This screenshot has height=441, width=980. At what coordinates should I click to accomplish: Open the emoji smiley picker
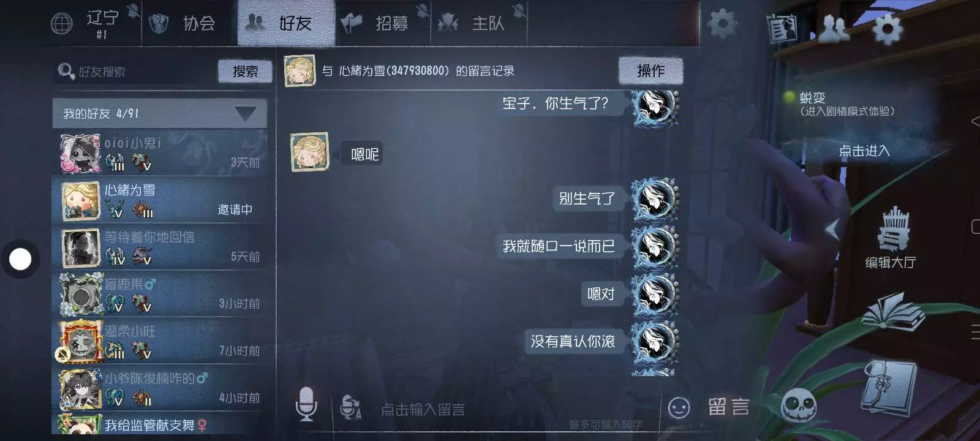[679, 408]
